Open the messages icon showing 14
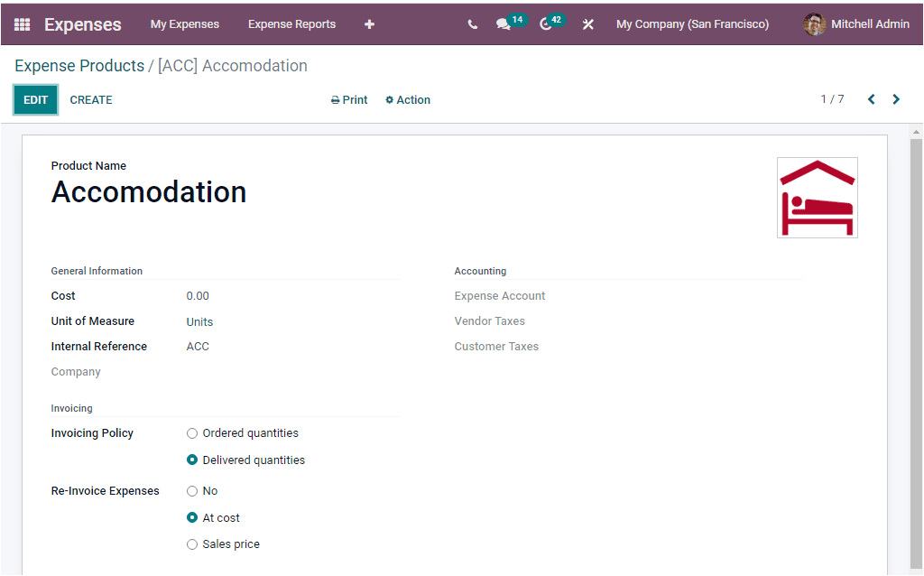 click(x=504, y=23)
